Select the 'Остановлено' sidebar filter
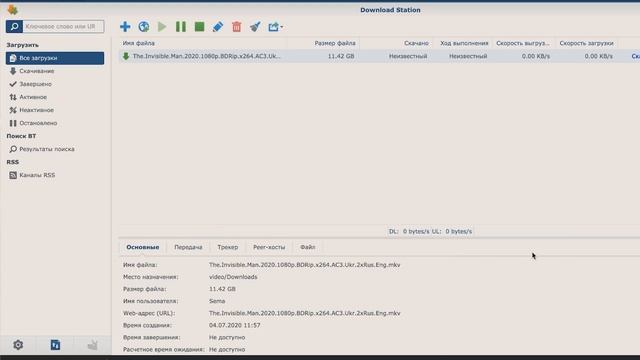 click(38, 123)
